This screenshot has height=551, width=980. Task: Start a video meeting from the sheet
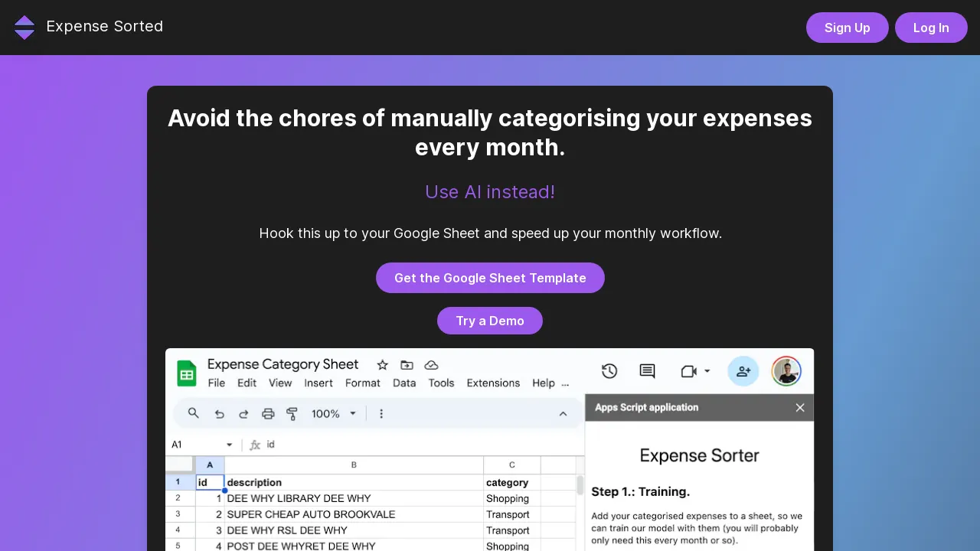pyautogui.click(x=688, y=370)
